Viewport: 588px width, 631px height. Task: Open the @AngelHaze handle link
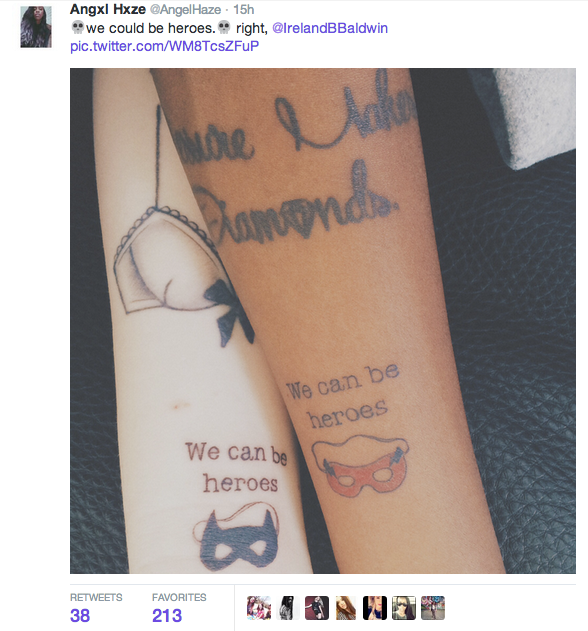186,10
